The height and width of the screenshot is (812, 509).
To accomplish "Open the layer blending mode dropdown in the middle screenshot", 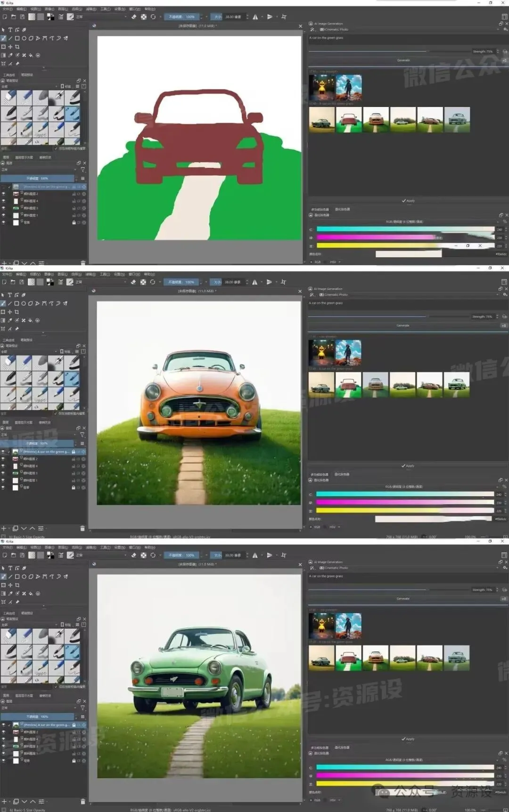I will pyautogui.click(x=38, y=435).
